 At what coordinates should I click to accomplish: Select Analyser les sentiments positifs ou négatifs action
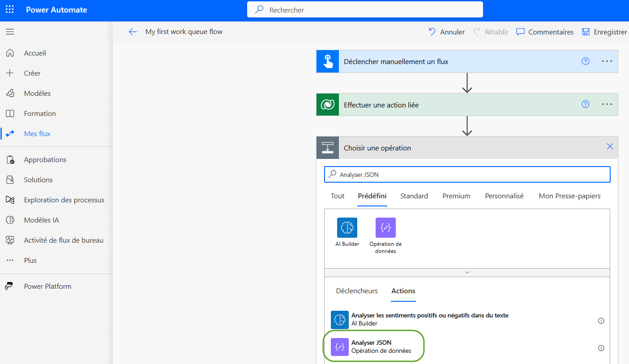click(467, 320)
